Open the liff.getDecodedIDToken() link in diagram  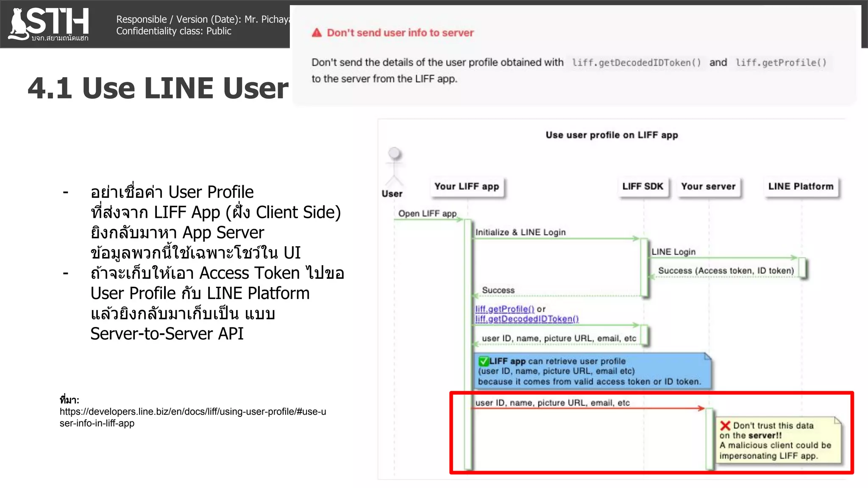pos(527,319)
